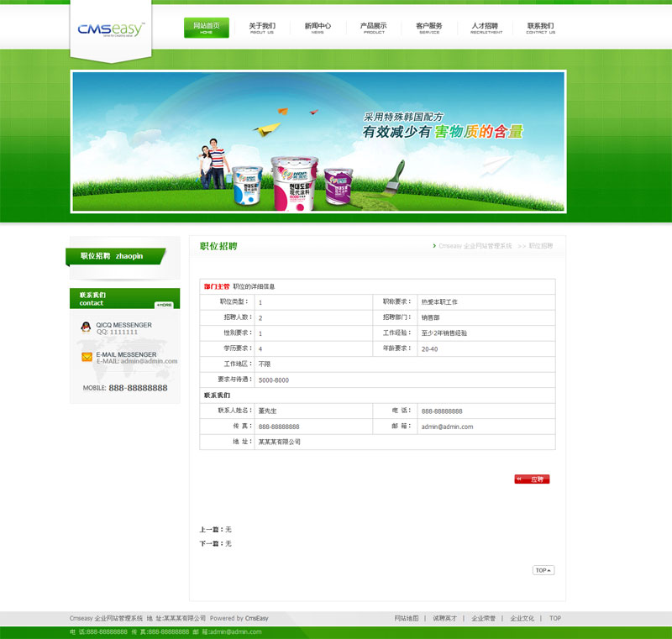Select 产品展示 Product in navigation

click(x=374, y=28)
